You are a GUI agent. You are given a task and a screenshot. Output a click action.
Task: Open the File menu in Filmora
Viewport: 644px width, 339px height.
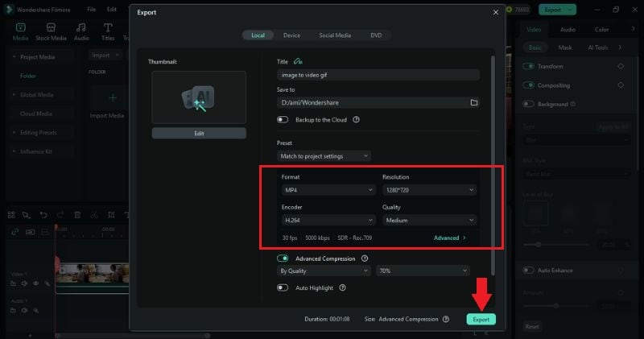coord(91,9)
